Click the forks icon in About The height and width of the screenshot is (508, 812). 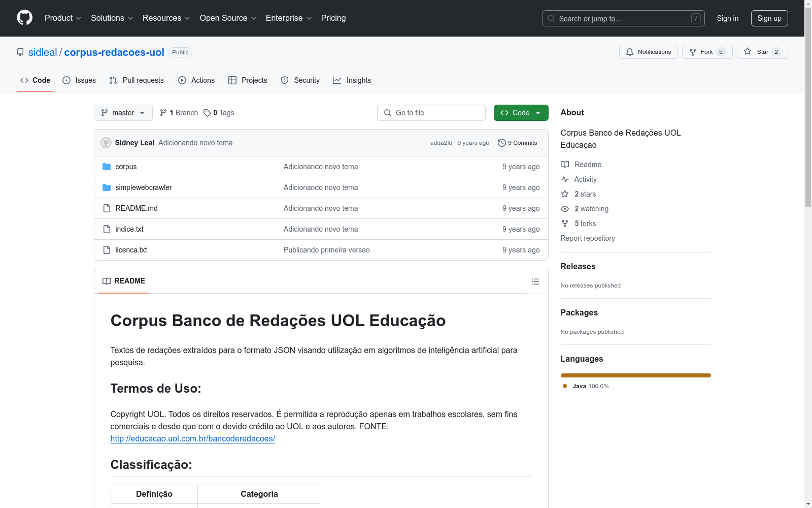click(x=565, y=224)
